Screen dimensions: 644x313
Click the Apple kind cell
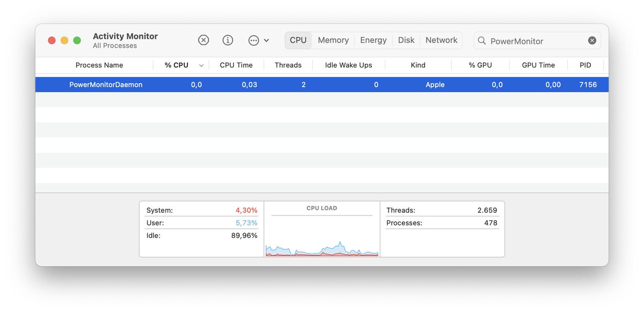pyautogui.click(x=435, y=85)
